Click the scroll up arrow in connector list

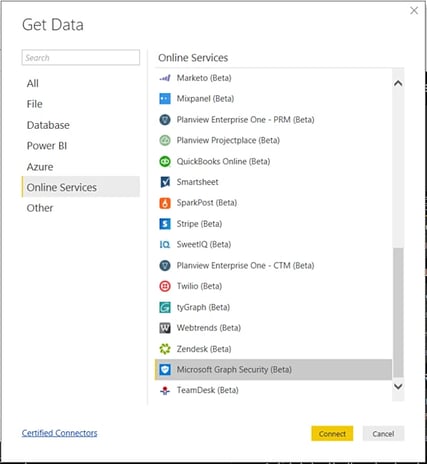coord(398,83)
